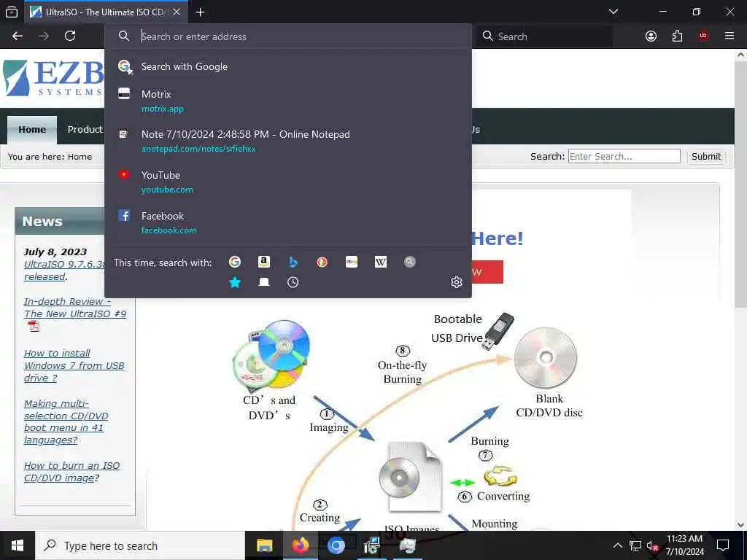Open the Online Notepad note suggestion

(287, 141)
